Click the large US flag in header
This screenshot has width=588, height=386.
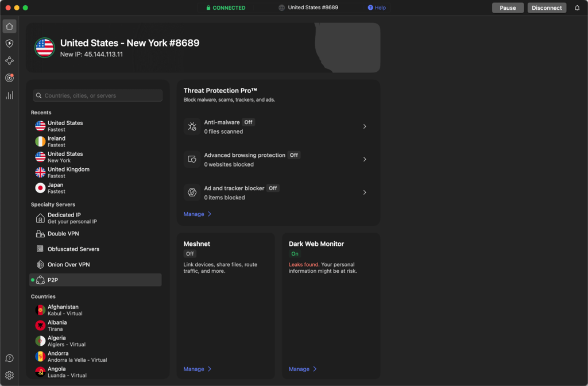pyautogui.click(x=45, y=48)
